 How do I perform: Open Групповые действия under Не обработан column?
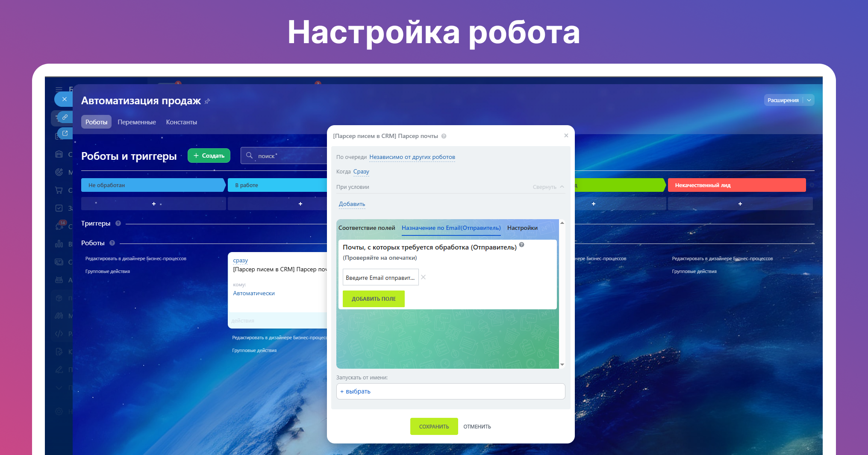(108, 271)
